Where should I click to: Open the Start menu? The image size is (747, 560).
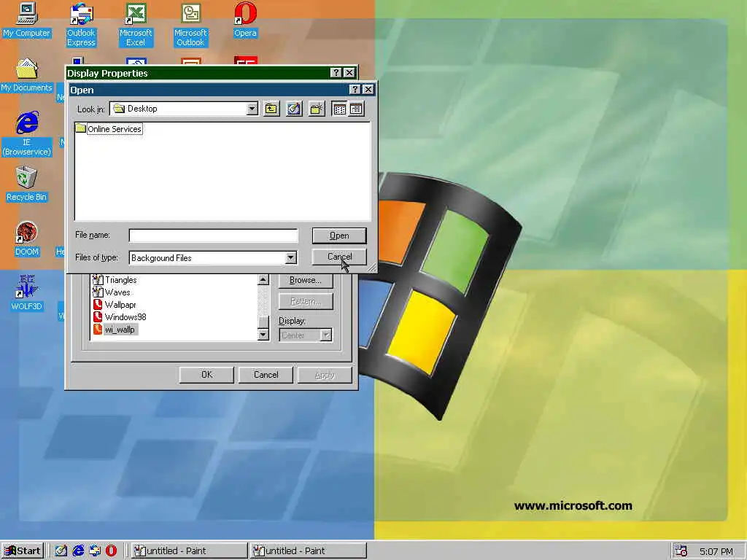(x=23, y=551)
